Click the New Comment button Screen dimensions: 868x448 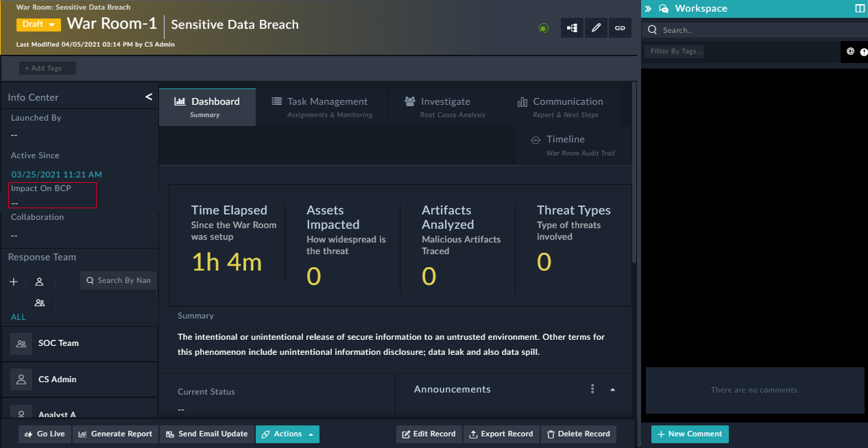(x=689, y=434)
